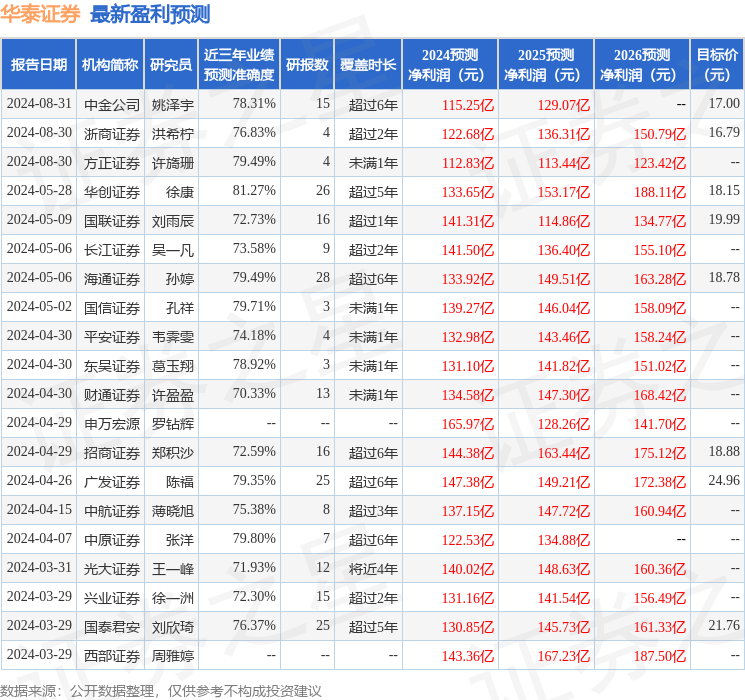Click the 数据来源 footnote text
Viewport: 745px width, 700px height.
click(x=161, y=690)
